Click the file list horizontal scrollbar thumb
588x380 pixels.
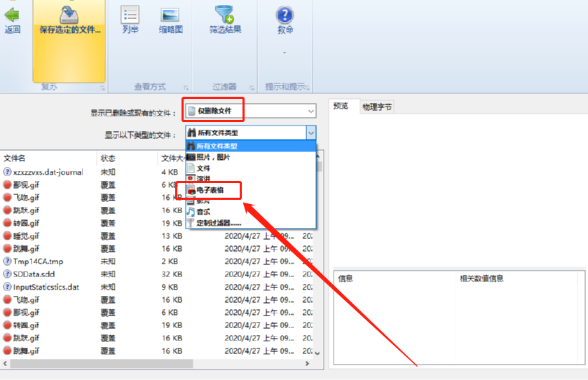(102, 363)
